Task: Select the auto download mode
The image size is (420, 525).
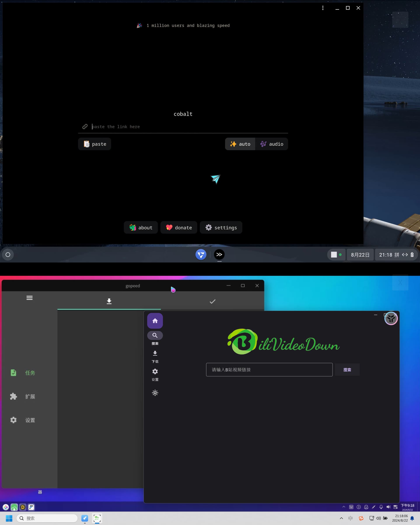Action: (x=240, y=144)
